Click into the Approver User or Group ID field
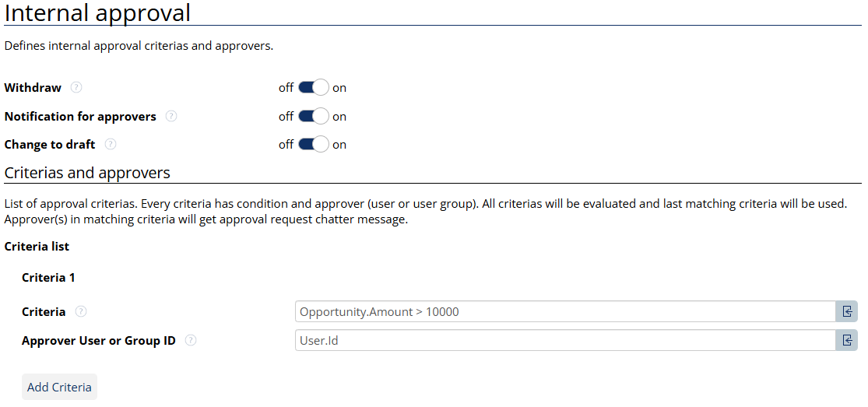 [565, 341]
